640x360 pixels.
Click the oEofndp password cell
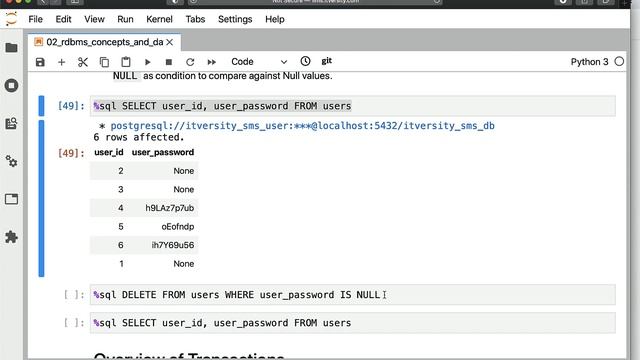(178, 227)
